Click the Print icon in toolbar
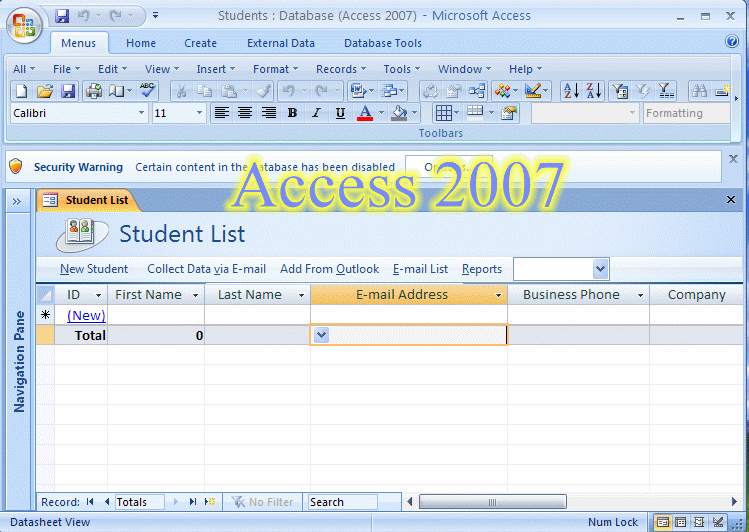 tap(94, 91)
